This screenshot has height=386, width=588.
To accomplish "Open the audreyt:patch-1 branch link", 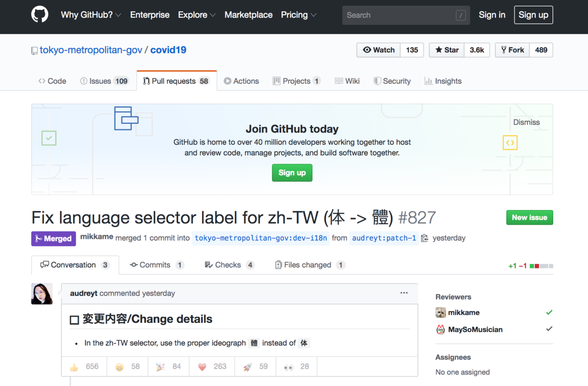I will coord(384,238).
